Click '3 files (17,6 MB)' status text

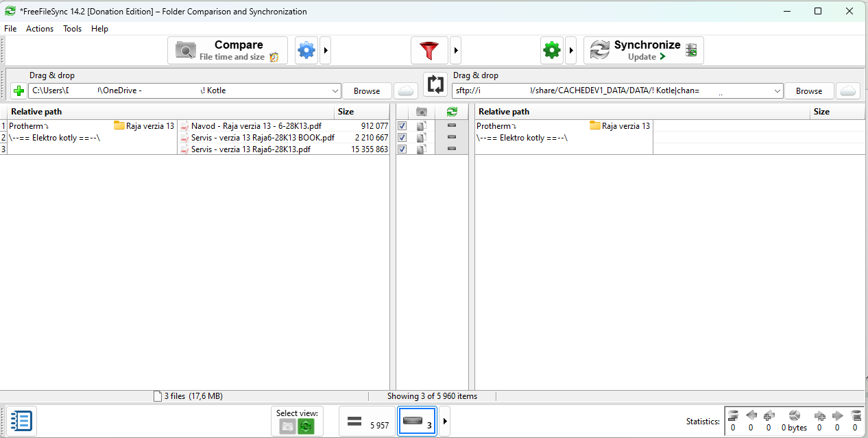pyautogui.click(x=193, y=396)
